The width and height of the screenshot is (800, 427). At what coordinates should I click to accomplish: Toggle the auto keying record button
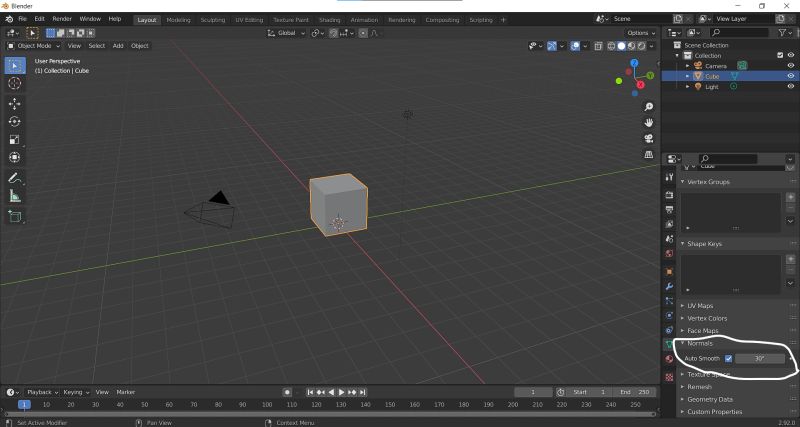287,392
